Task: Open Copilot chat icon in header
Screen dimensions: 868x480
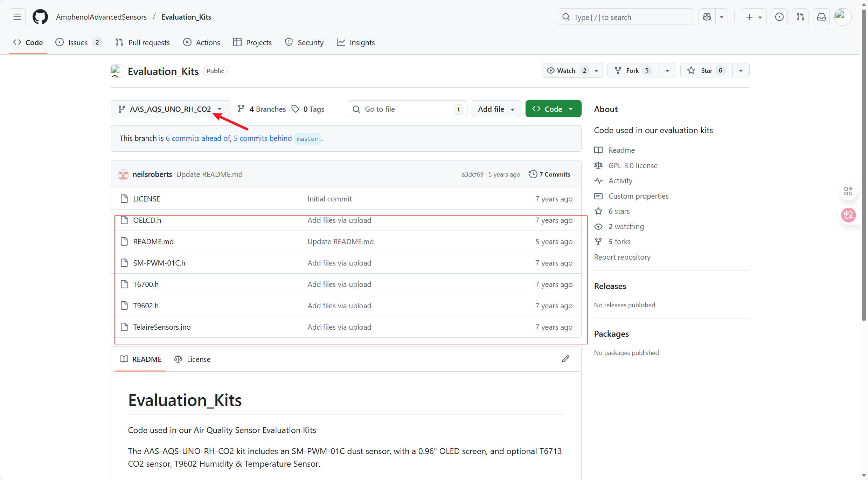Action: coord(707,17)
